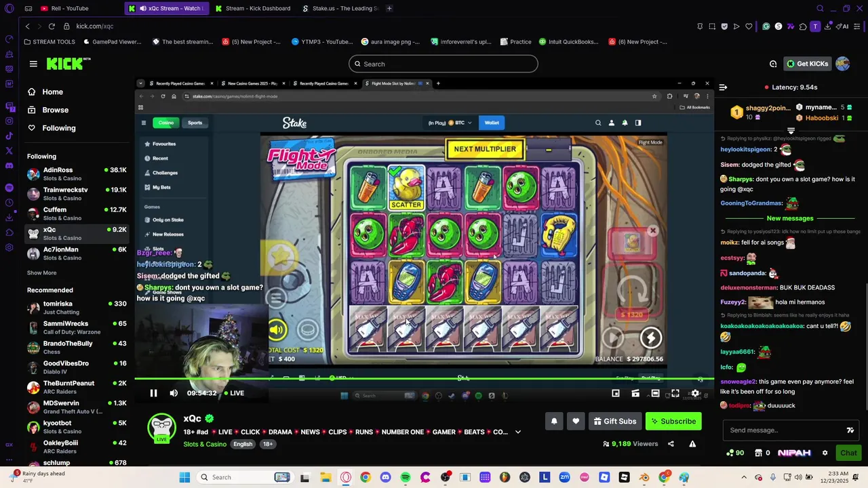Screen dimensions: 868x488
Task: Follow xQc with the heart button
Action: [x=576, y=421]
